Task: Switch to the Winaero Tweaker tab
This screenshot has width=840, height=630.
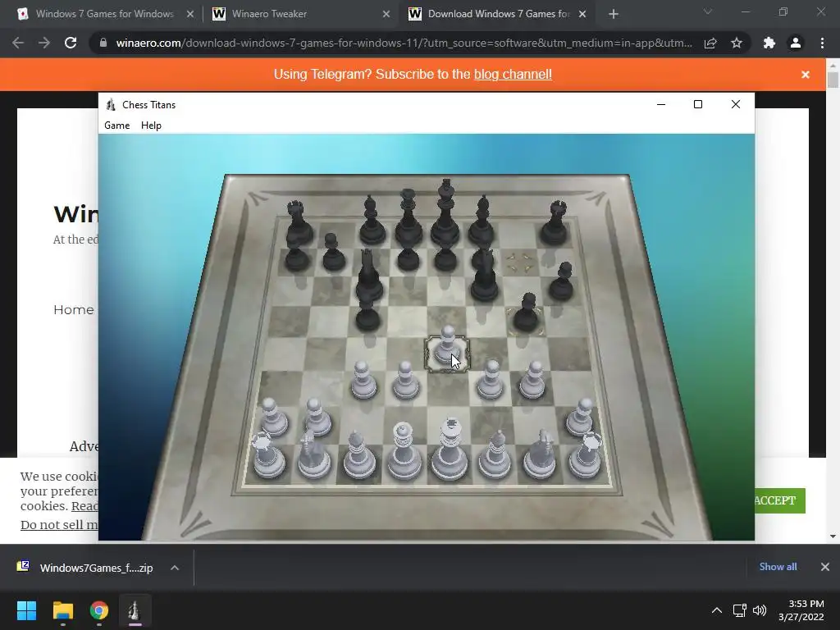Action: [300, 14]
